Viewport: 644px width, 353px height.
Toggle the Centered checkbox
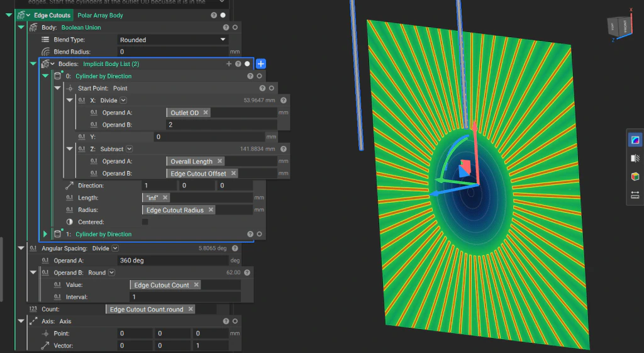coord(145,222)
